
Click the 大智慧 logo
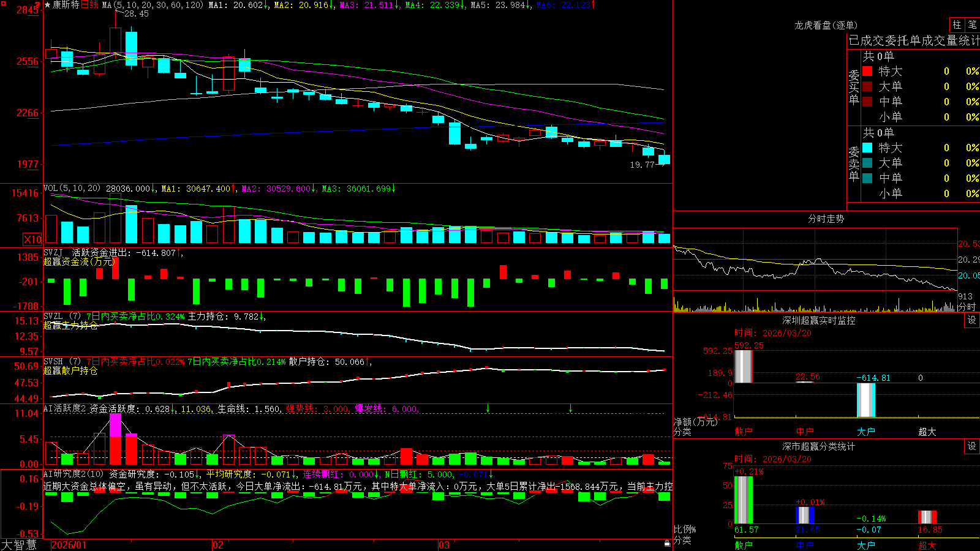click(x=19, y=545)
